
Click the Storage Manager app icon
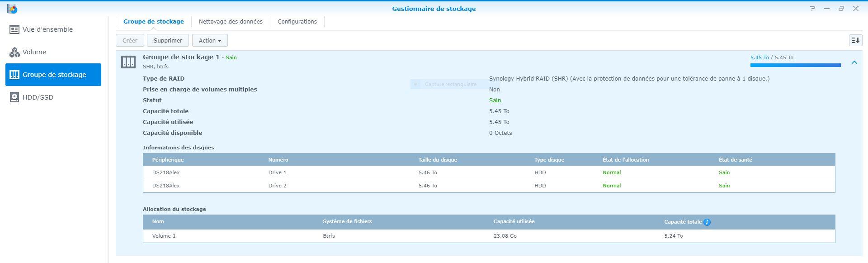click(12, 9)
